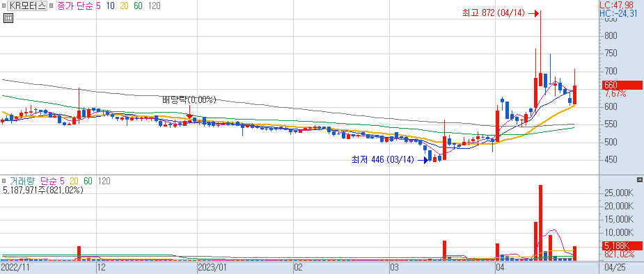Viewport: 644px width, 274px height.
Task: Click the 750 price axis label
Action: [611, 54]
